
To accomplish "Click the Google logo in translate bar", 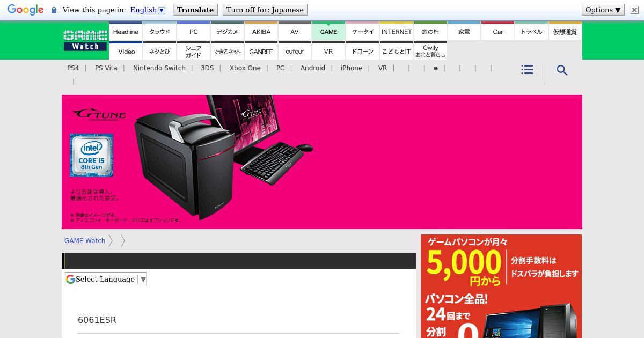I will 25,10.
